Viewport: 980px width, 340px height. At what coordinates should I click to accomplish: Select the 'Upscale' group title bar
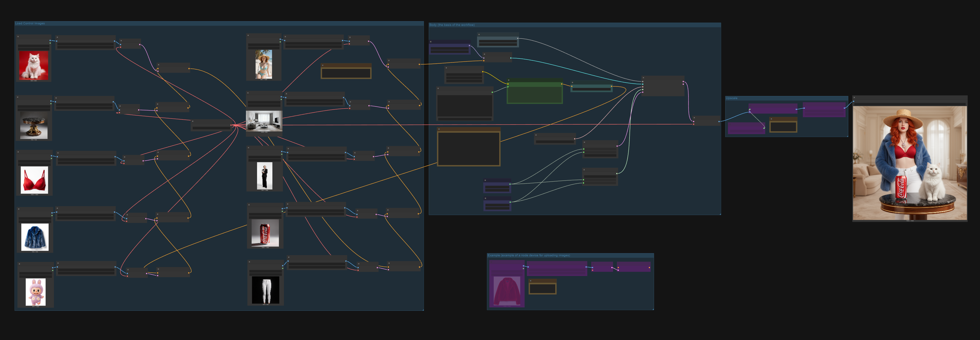click(732, 98)
